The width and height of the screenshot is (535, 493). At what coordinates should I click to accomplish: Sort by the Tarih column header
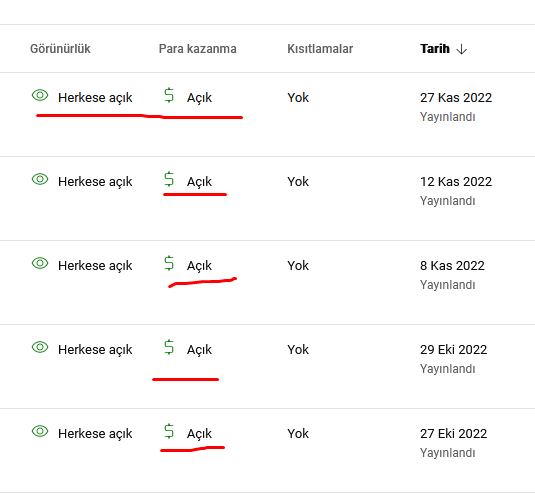click(435, 49)
